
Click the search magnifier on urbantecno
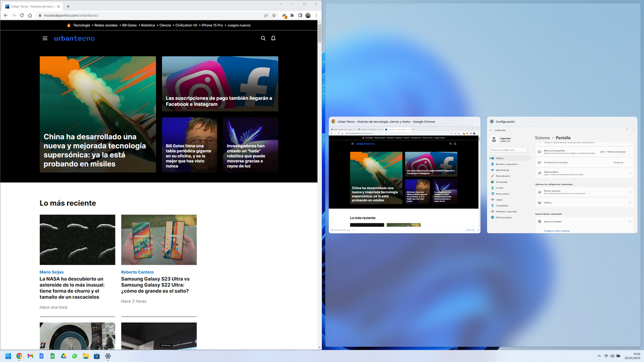263,38
